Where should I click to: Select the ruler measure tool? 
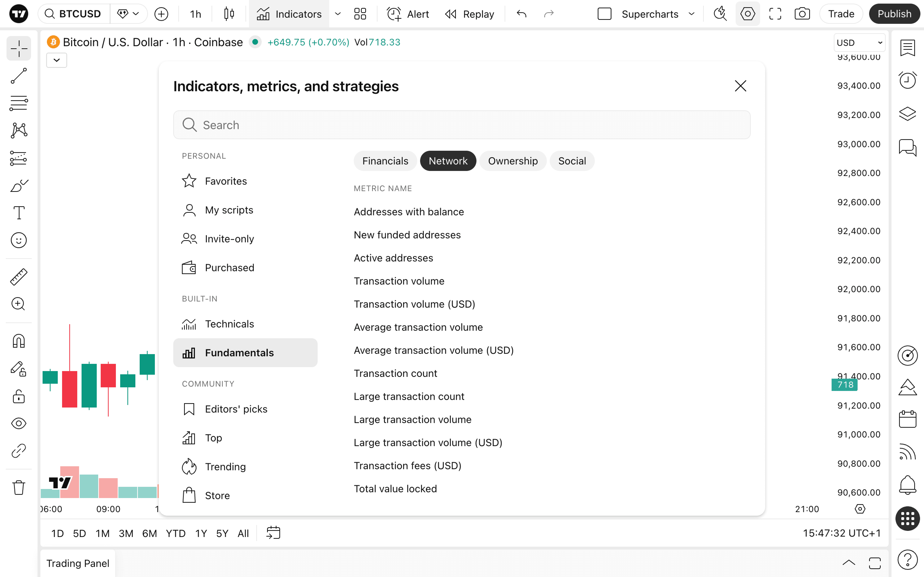pos(18,277)
